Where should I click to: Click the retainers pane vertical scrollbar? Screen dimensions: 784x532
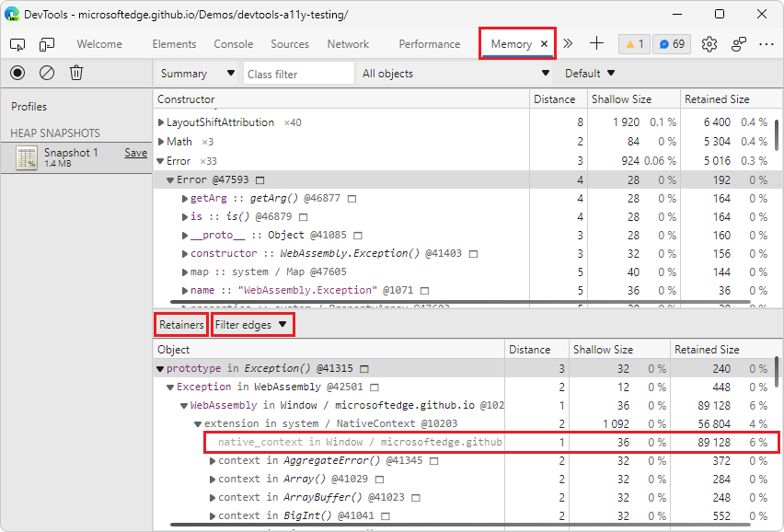777,373
